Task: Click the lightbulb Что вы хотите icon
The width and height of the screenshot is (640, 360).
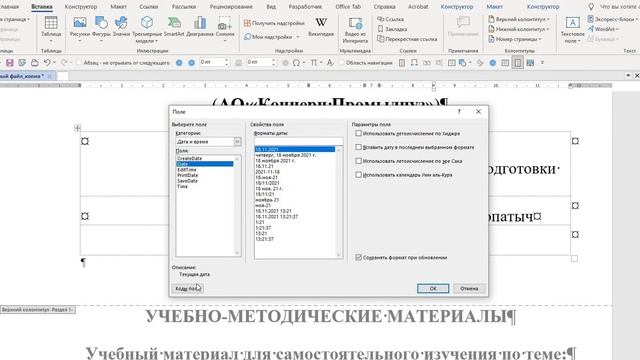Action: 591,7
